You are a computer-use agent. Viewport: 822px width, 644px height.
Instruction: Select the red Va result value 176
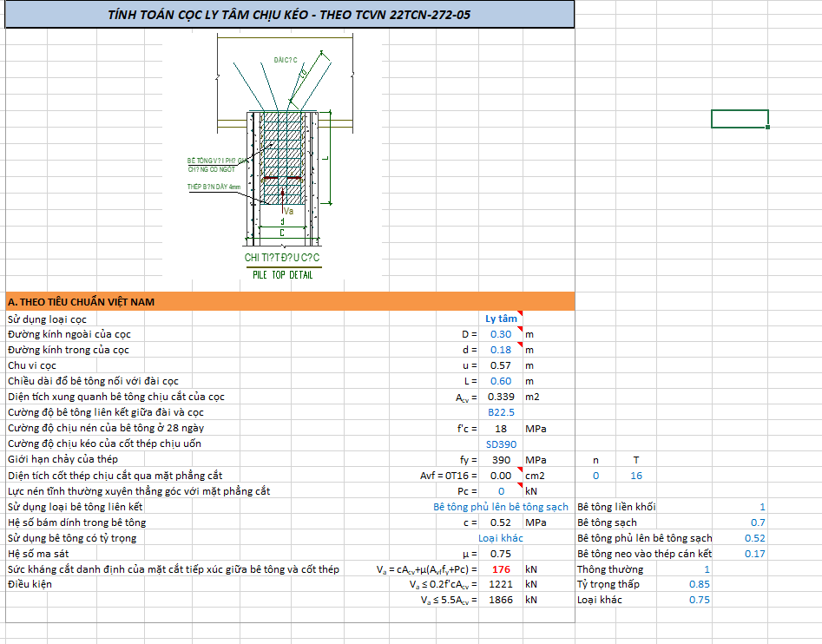pyautogui.click(x=501, y=569)
